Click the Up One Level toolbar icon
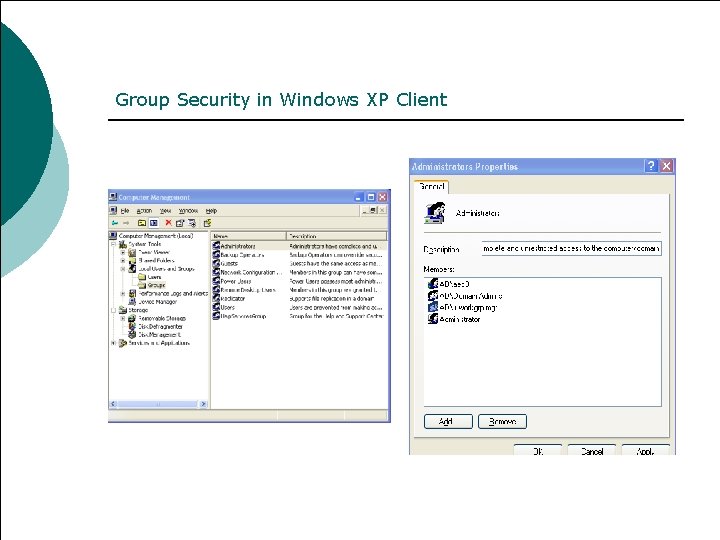 pos(142,223)
